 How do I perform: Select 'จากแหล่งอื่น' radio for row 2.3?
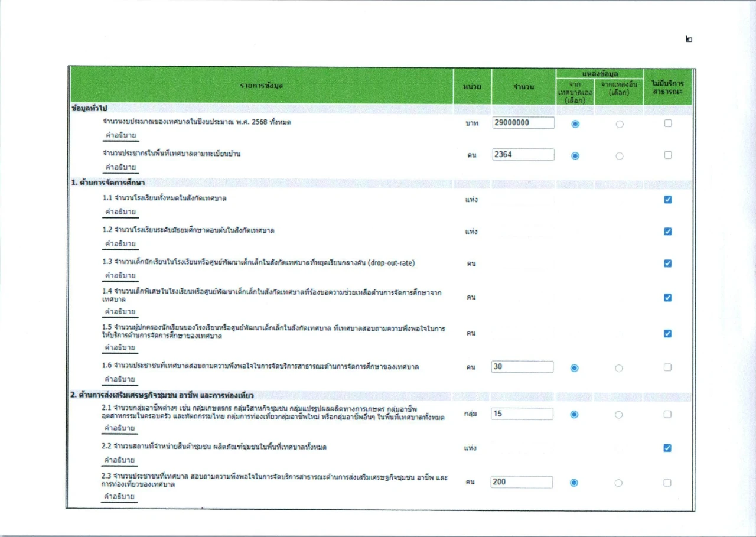(618, 483)
